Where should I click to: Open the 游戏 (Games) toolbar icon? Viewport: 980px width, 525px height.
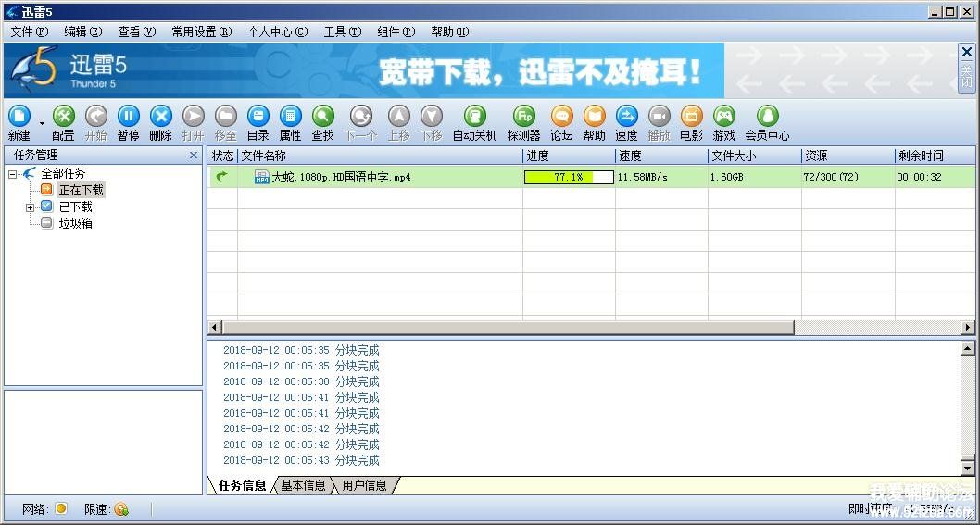pyautogui.click(x=723, y=117)
